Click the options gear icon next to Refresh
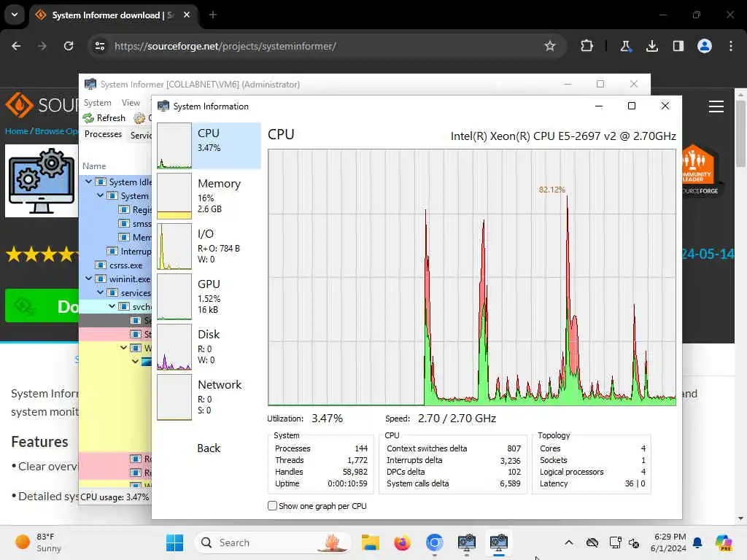This screenshot has width=747, height=560. 139,117
